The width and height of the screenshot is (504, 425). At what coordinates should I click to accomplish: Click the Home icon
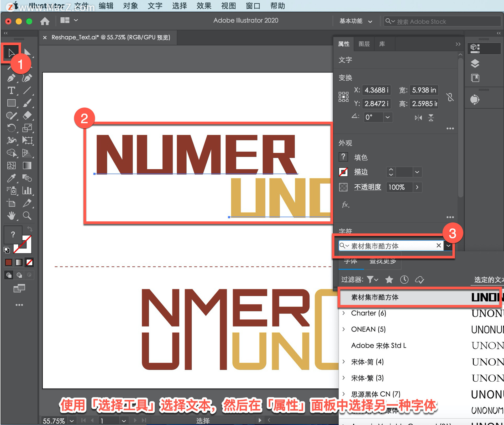pyautogui.click(x=45, y=21)
